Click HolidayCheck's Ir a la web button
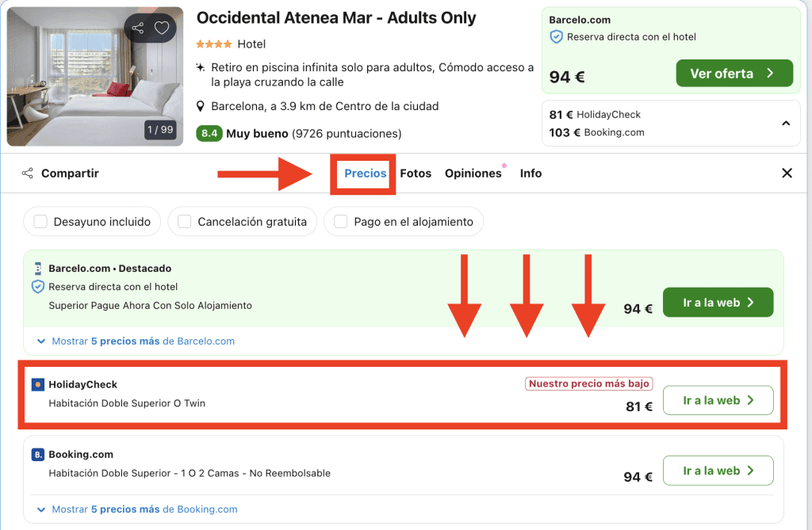The width and height of the screenshot is (812, 530). click(x=718, y=401)
